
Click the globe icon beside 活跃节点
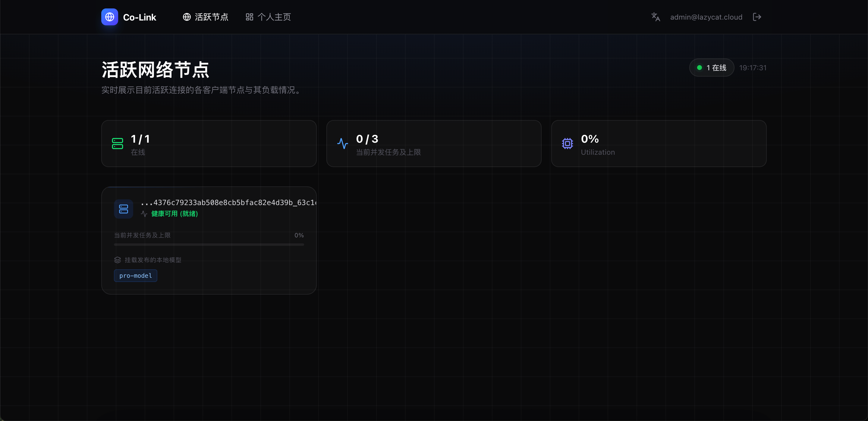click(x=187, y=17)
